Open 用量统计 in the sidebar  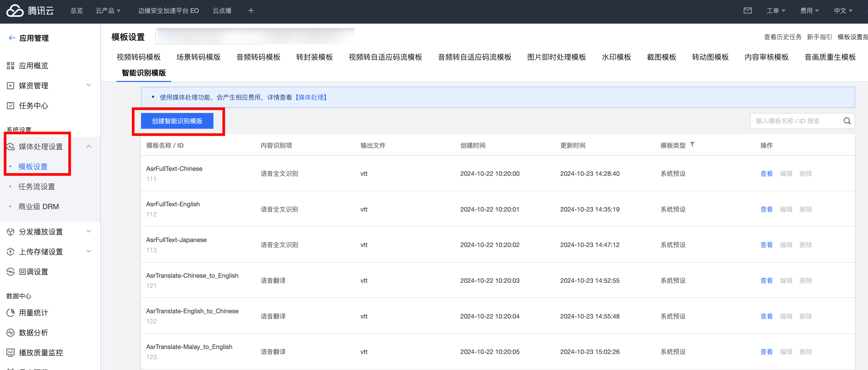(33, 312)
